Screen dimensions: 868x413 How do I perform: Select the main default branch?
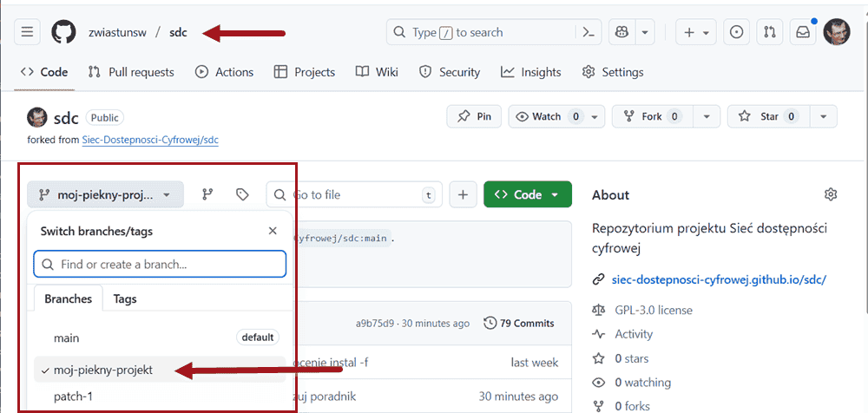tap(67, 338)
